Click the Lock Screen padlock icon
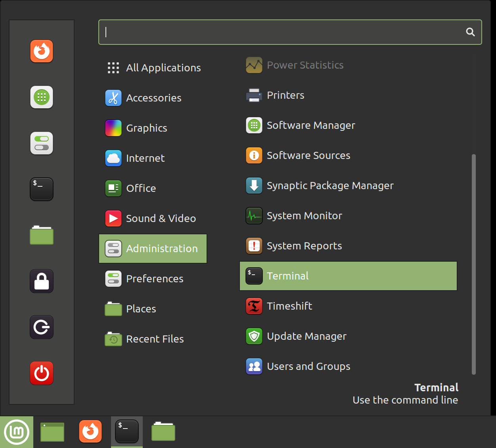 coord(42,281)
